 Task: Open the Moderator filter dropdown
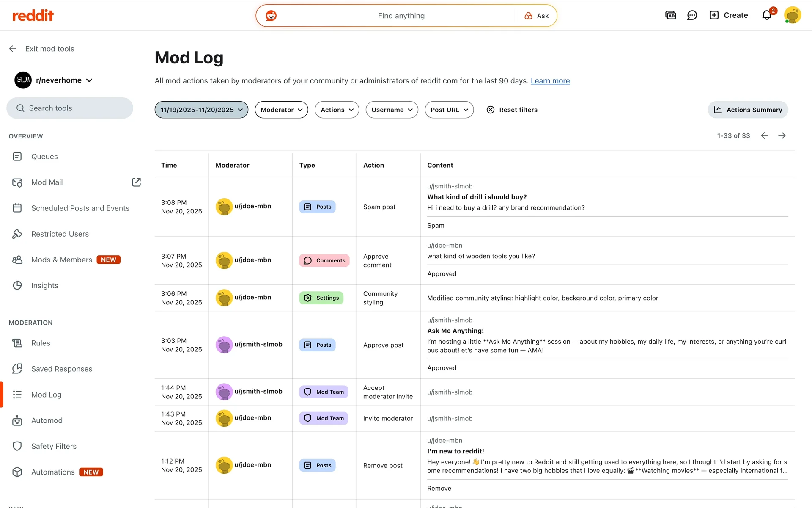point(281,110)
